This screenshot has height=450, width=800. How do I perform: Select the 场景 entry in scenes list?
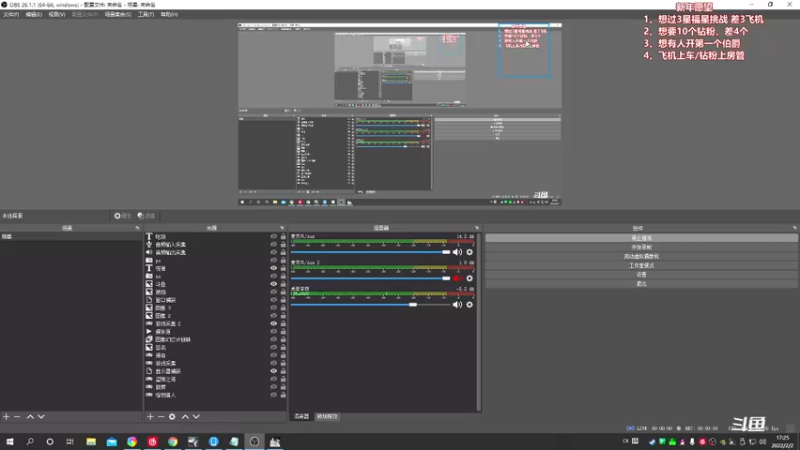point(71,237)
